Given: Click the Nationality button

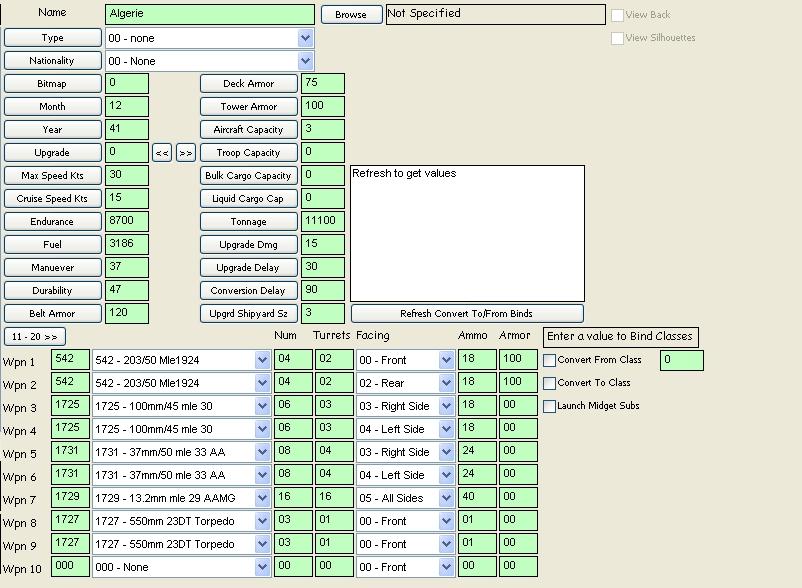Looking at the screenshot, I should pyautogui.click(x=53, y=60).
